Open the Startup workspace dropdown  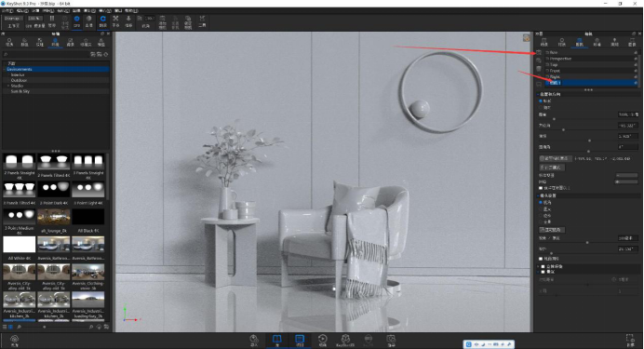pos(13,19)
